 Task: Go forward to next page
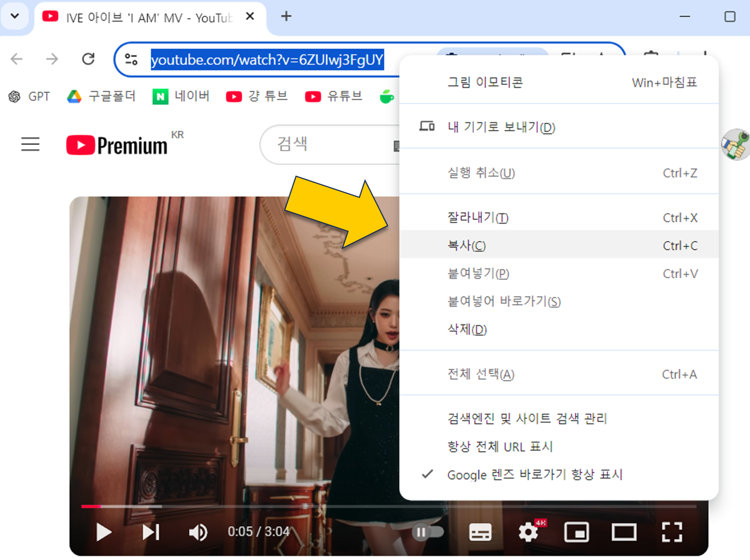[52, 59]
